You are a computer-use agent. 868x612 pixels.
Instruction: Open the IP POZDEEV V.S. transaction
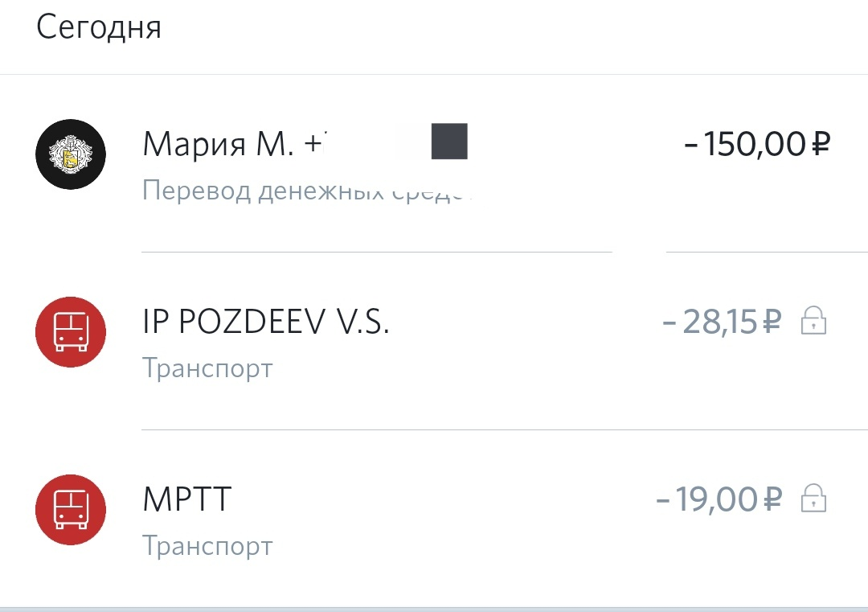point(434,341)
